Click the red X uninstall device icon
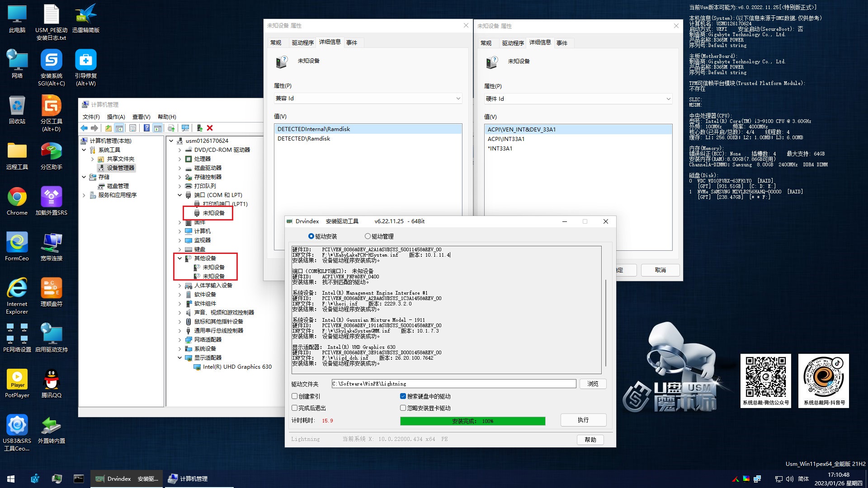868x488 pixels. 210,128
